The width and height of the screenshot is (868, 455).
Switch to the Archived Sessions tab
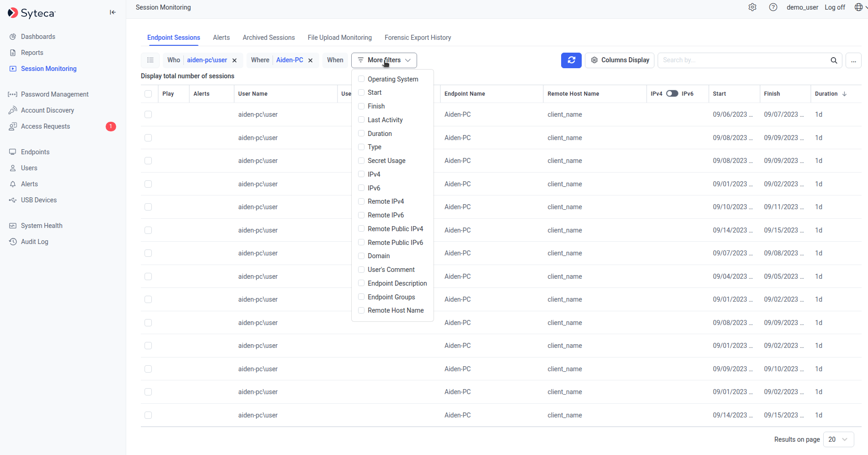point(269,38)
